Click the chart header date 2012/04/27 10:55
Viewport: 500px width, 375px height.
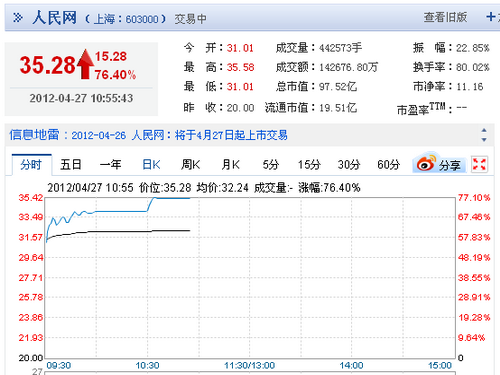[90, 188]
